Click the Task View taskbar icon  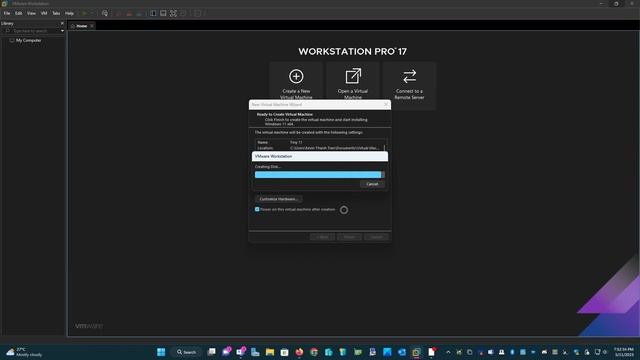[211, 352]
